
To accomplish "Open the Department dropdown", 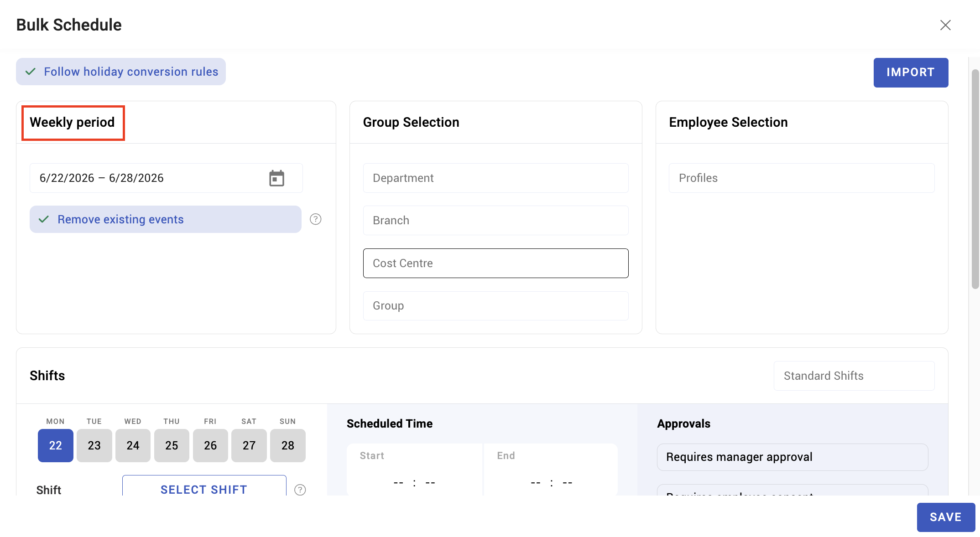I will (x=496, y=178).
